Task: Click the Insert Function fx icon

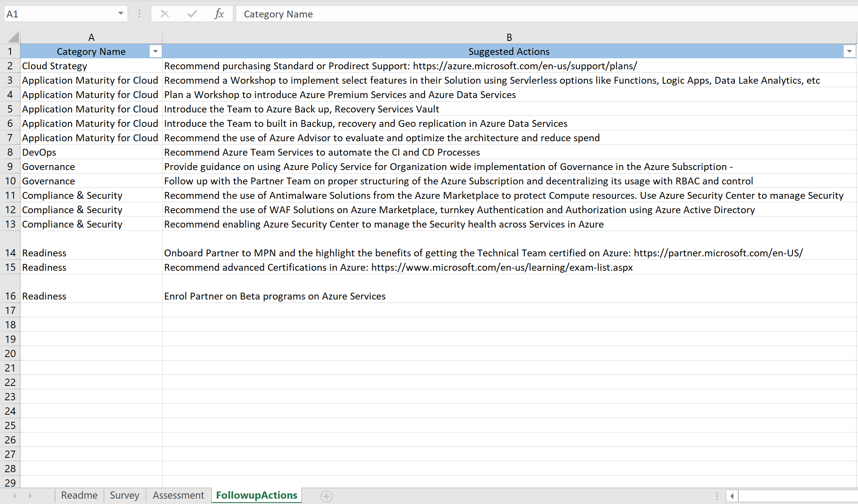Action: pyautogui.click(x=219, y=14)
